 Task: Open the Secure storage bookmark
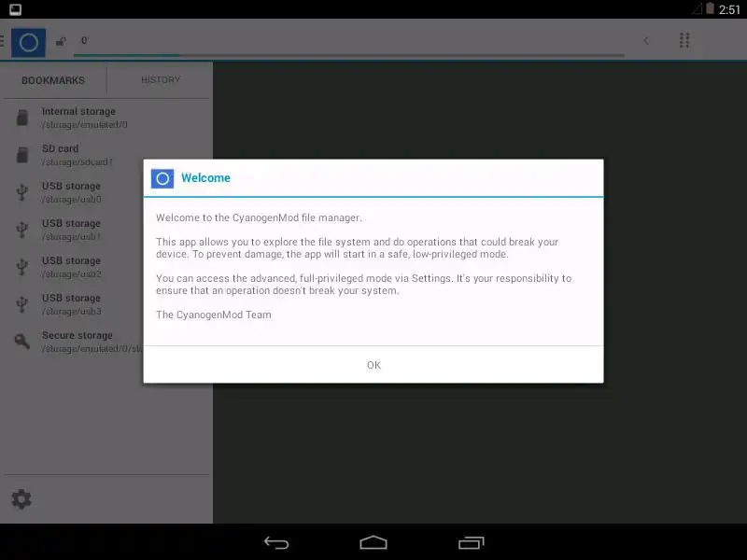click(74, 342)
